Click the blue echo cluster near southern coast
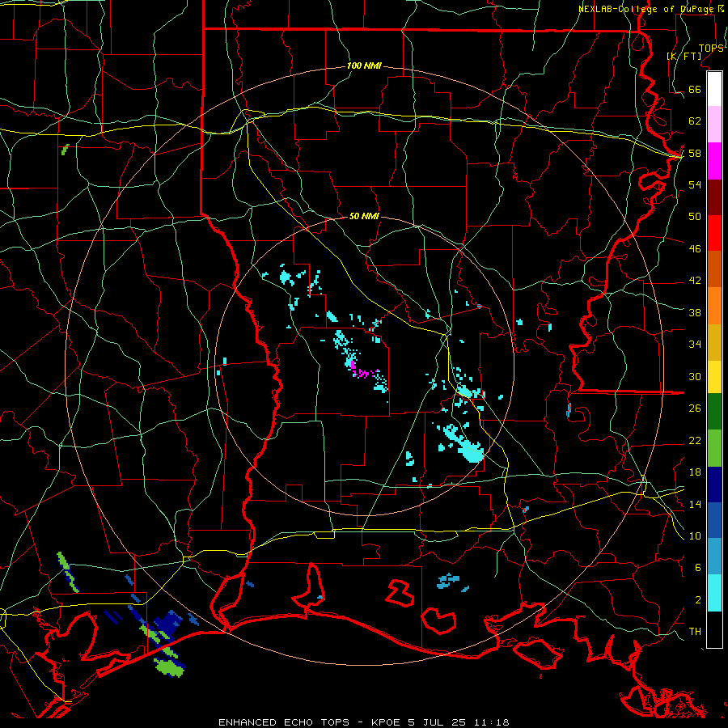728x728 pixels. [x=448, y=581]
